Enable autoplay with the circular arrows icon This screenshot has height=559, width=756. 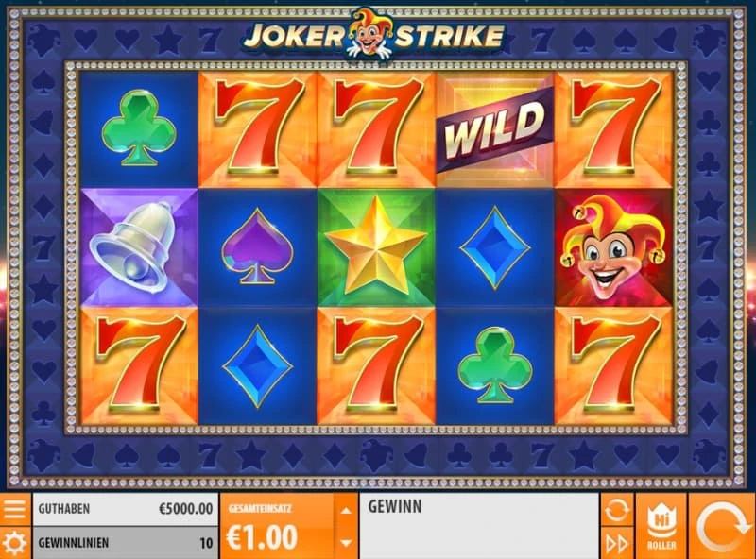[617, 509]
